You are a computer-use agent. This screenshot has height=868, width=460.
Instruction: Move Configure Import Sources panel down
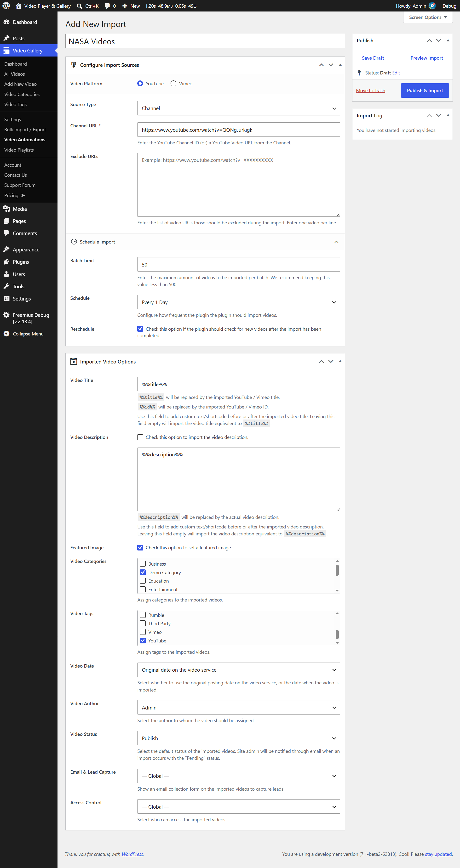[x=331, y=65]
